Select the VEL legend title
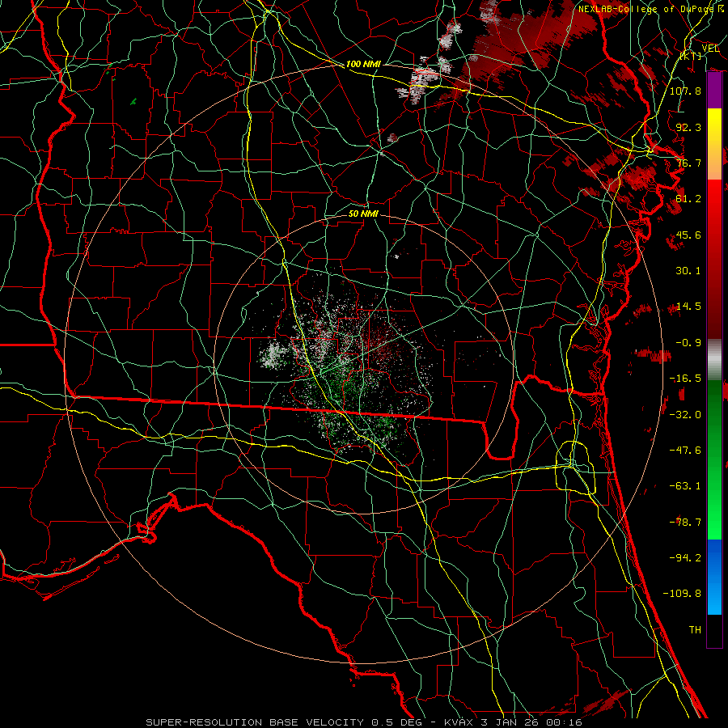This screenshot has height=728, width=728. [x=710, y=48]
